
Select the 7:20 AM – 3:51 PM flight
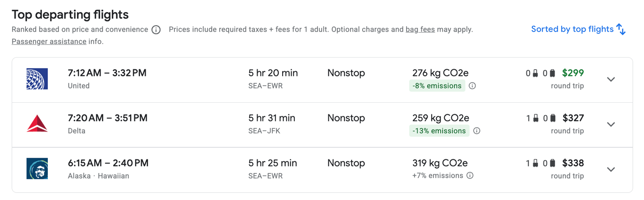pyautogui.click(x=107, y=118)
